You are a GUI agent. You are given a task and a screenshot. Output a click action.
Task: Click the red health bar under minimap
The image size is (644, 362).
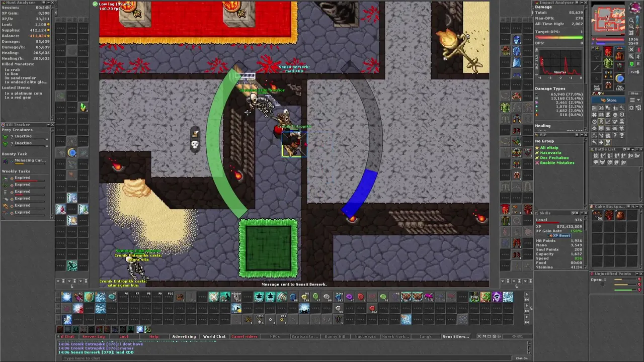[610, 39]
